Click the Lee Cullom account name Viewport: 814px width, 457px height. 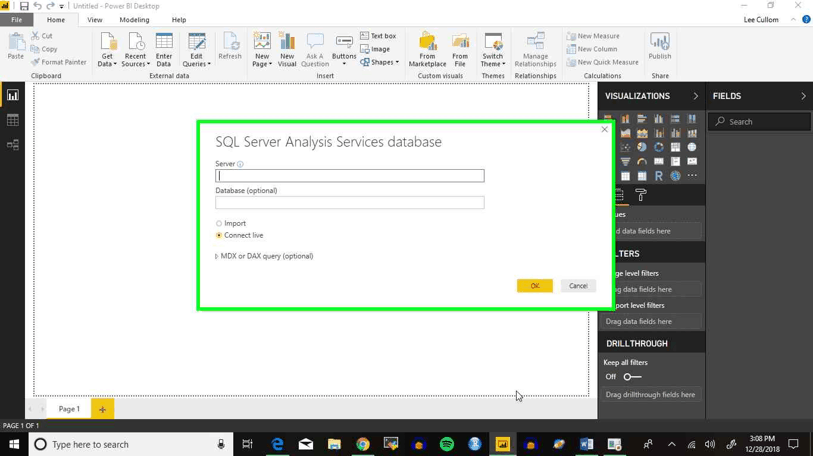761,20
